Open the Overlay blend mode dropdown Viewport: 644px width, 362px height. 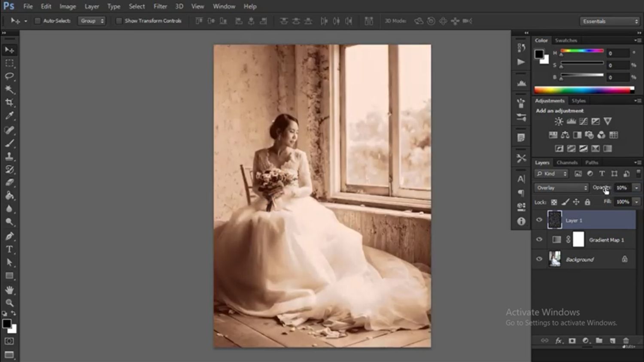pyautogui.click(x=562, y=188)
